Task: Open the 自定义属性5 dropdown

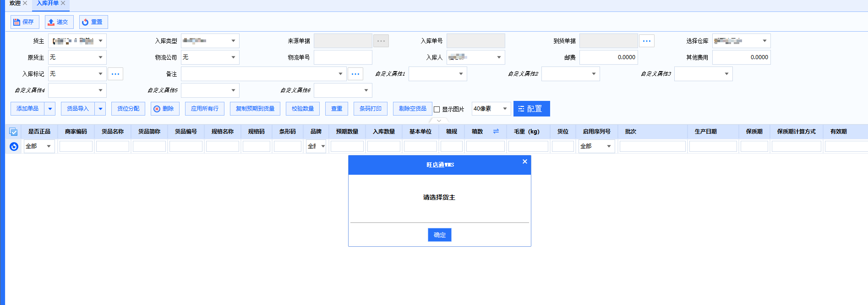Action: (x=233, y=90)
